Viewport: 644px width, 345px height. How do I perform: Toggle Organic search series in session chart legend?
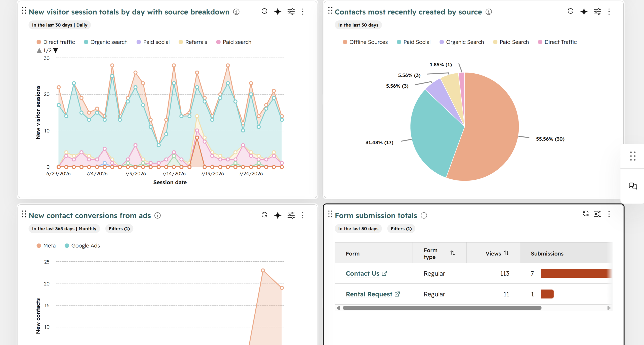click(x=106, y=42)
